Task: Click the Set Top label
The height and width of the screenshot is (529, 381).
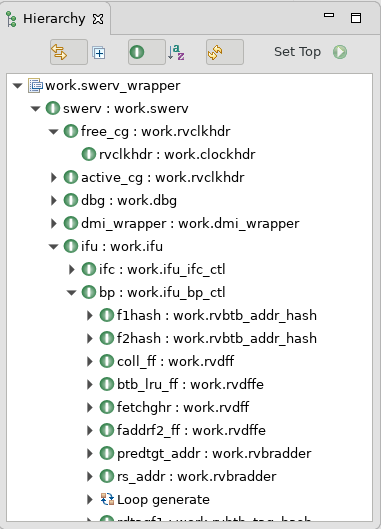Action: [x=297, y=52]
